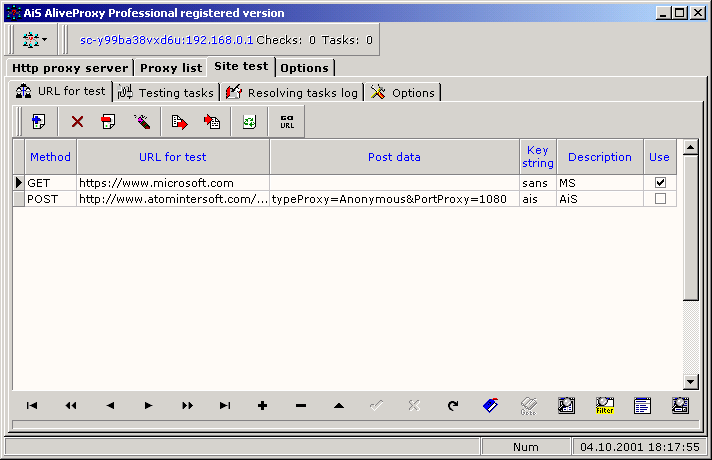Go to first record in navigator

tap(32, 406)
